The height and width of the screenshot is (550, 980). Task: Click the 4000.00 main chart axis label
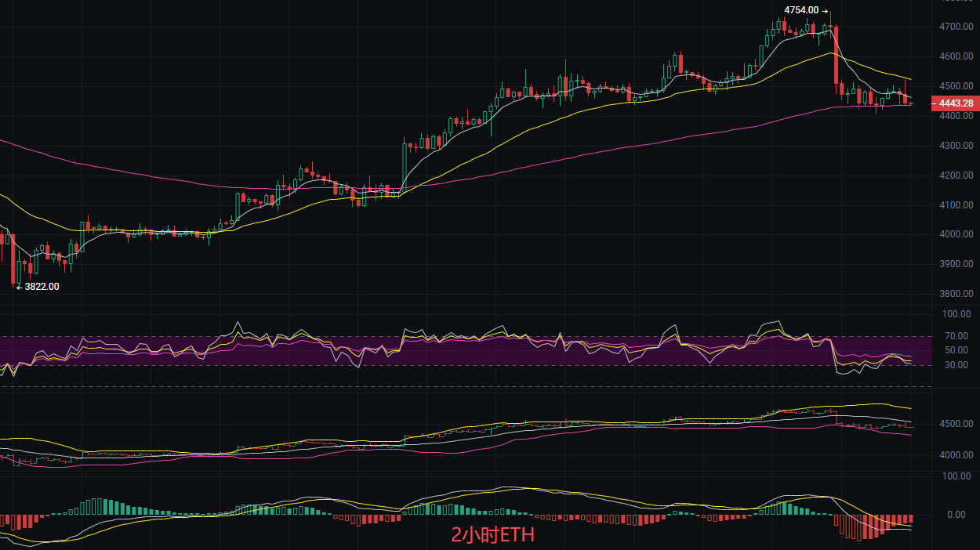click(x=956, y=234)
